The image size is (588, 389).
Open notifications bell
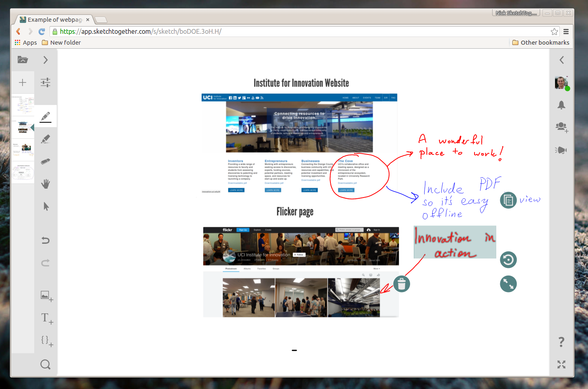(561, 105)
